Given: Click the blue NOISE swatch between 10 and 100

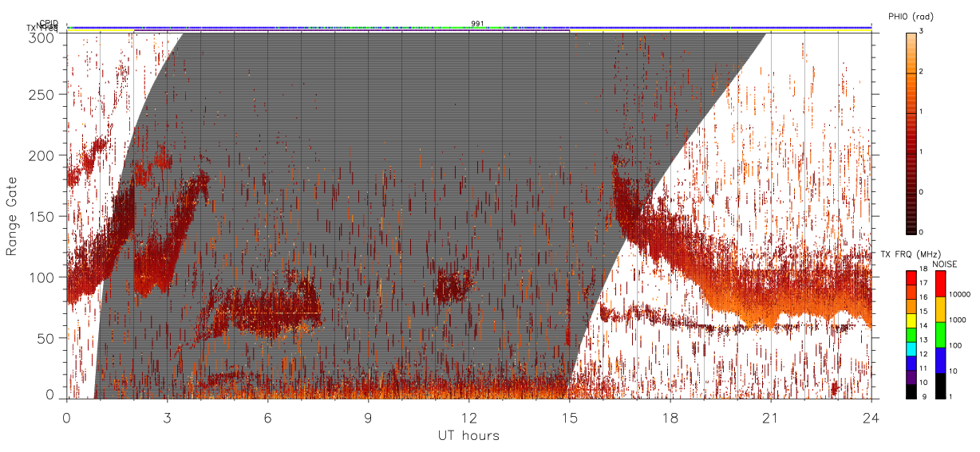Looking at the screenshot, I should [939, 360].
